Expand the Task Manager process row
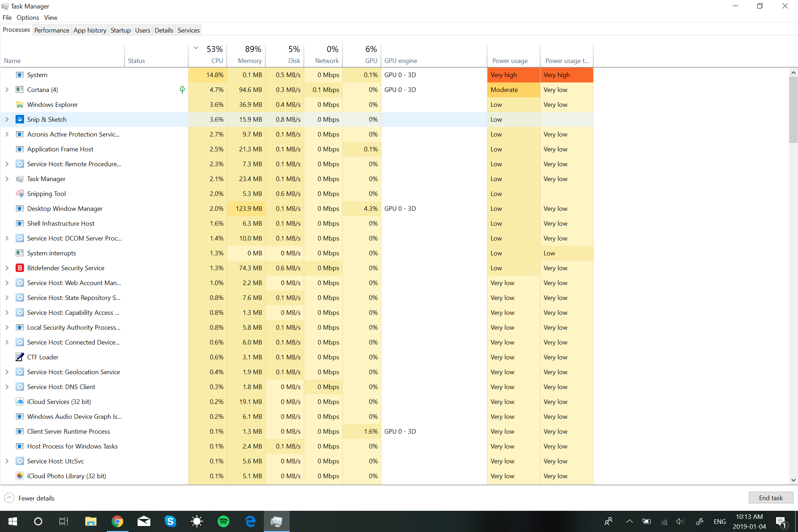The image size is (798, 532). (x=7, y=179)
